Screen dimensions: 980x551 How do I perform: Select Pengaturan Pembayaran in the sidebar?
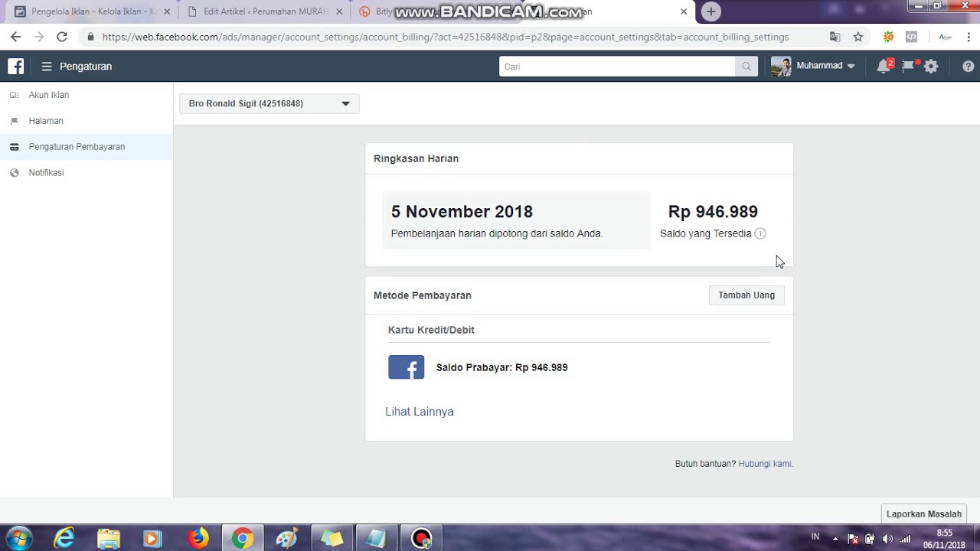pyautogui.click(x=77, y=147)
